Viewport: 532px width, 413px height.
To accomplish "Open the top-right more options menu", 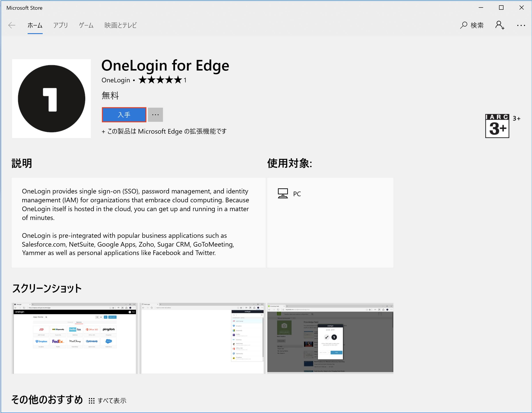I will (521, 25).
